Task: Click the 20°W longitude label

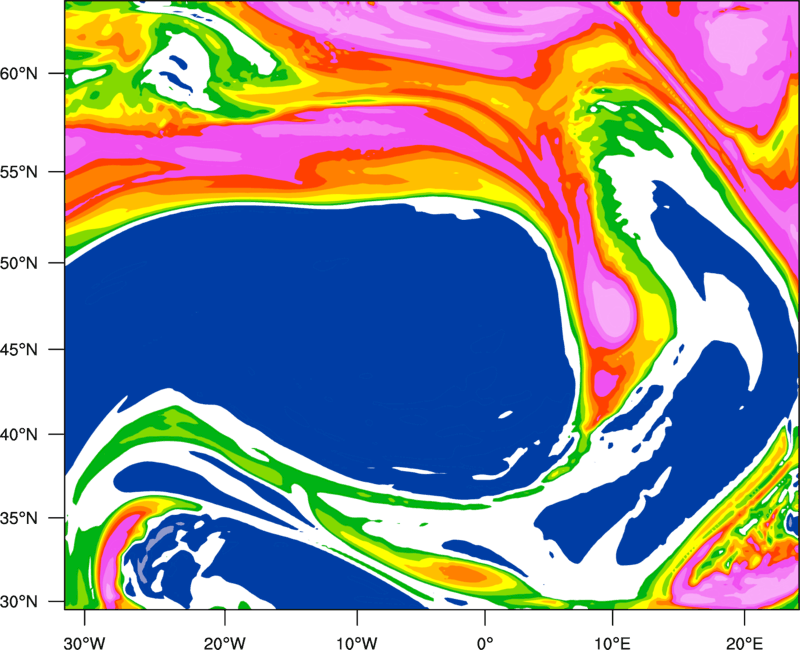Action: pos(224,643)
